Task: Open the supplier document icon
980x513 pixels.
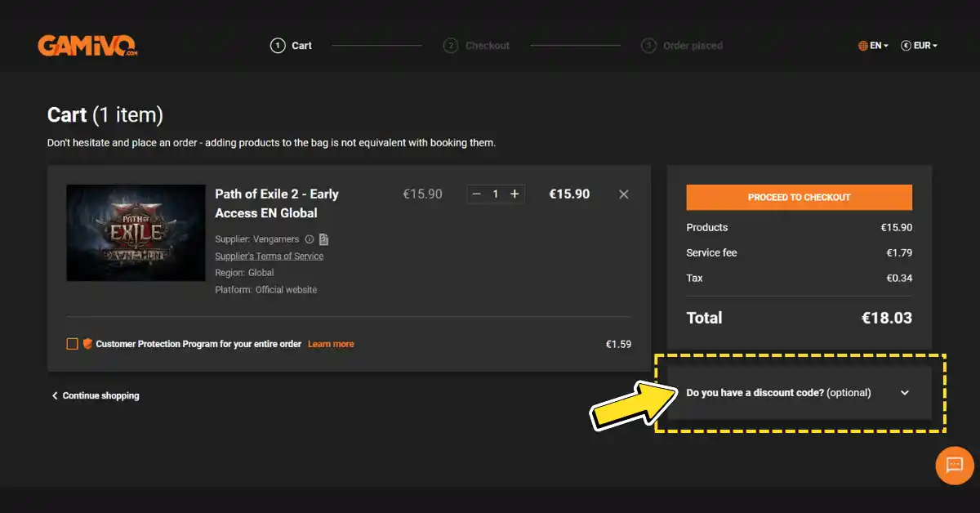Action: coord(324,239)
